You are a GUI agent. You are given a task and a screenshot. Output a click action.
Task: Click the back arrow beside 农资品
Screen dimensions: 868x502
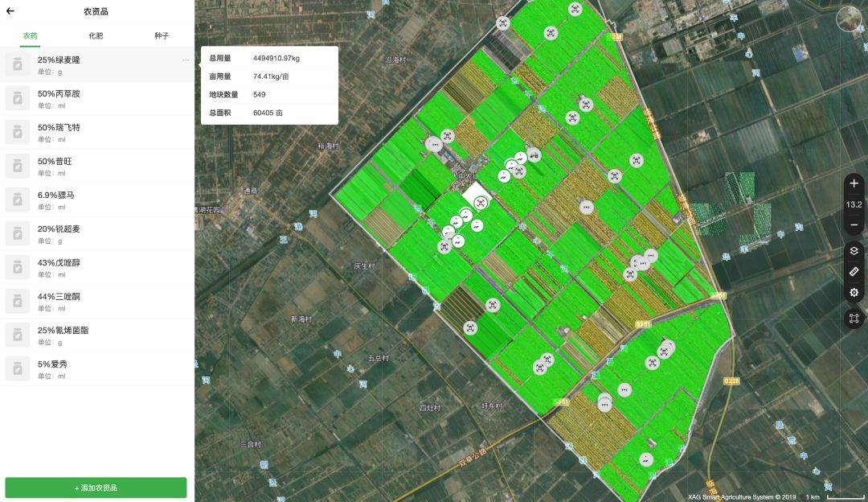[x=10, y=11]
